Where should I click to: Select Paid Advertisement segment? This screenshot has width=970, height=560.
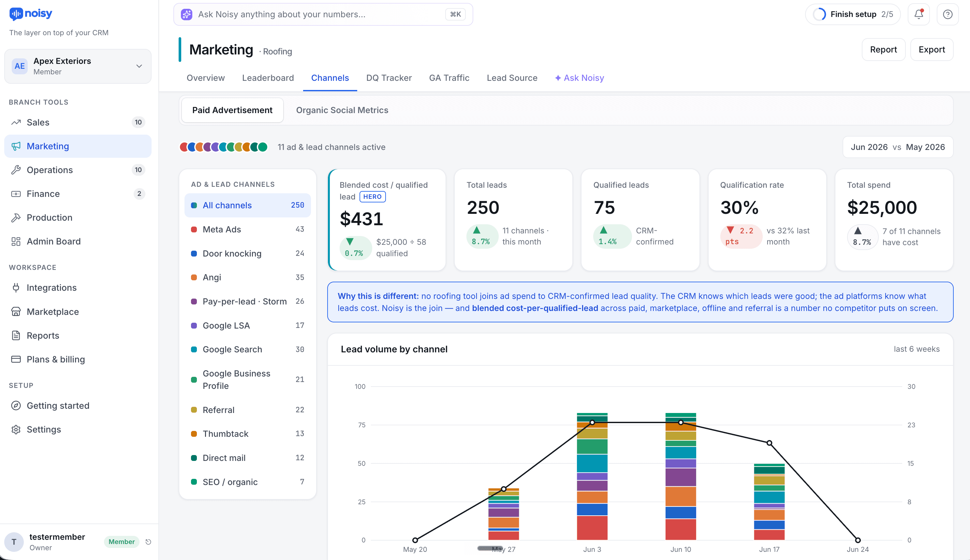232,110
